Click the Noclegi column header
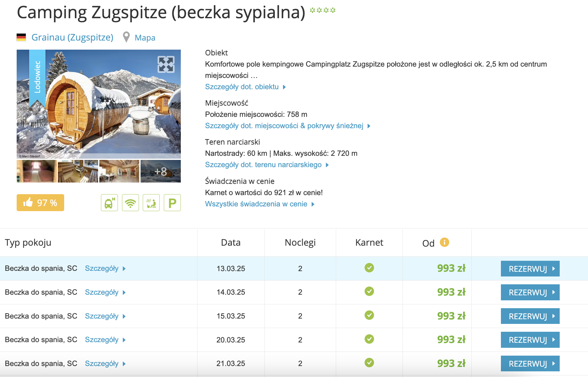 [x=300, y=243]
